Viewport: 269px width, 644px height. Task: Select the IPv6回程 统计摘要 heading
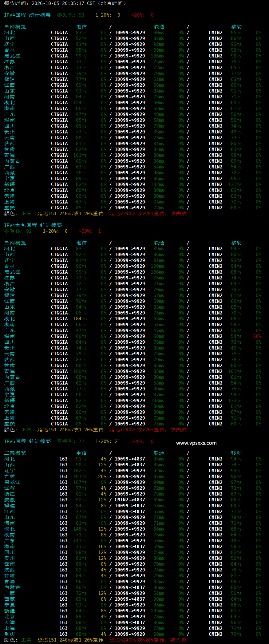27,441
